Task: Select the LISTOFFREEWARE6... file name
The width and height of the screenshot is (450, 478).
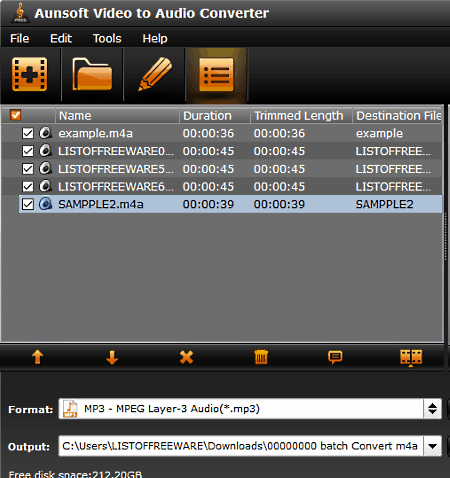Action: point(116,186)
